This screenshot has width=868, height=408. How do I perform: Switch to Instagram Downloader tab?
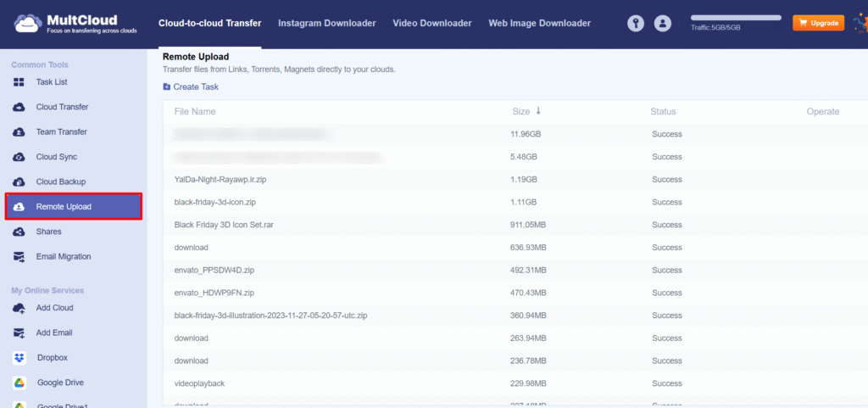click(x=326, y=24)
